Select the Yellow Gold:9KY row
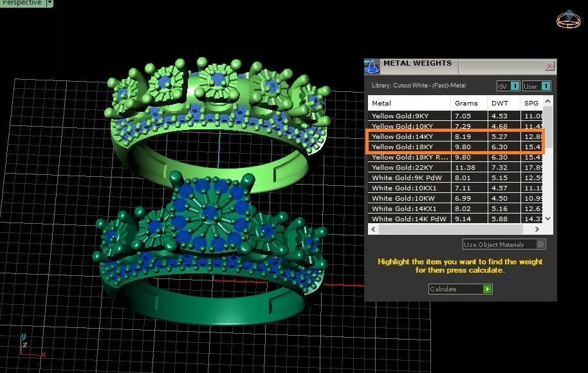 point(455,116)
